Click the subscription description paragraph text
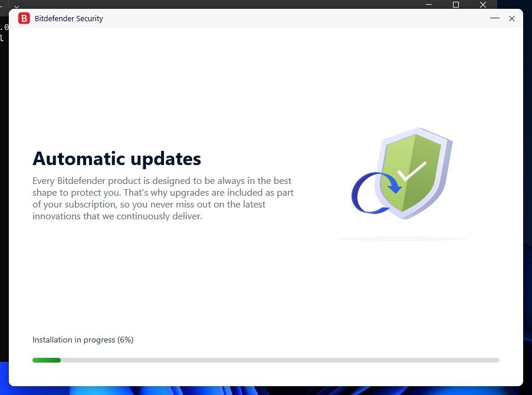This screenshot has width=532, height=395. tap(163, 198)
